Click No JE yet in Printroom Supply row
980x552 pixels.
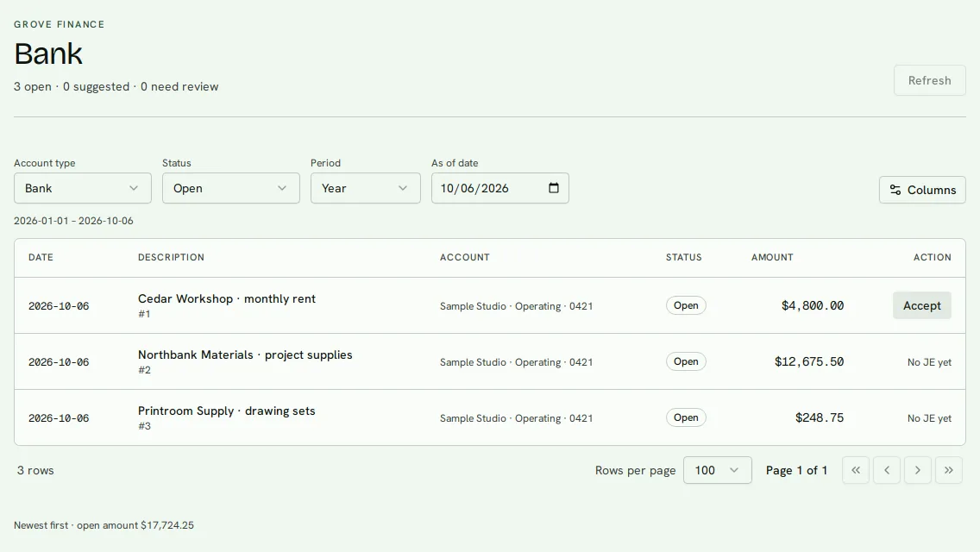coord(929,418)
